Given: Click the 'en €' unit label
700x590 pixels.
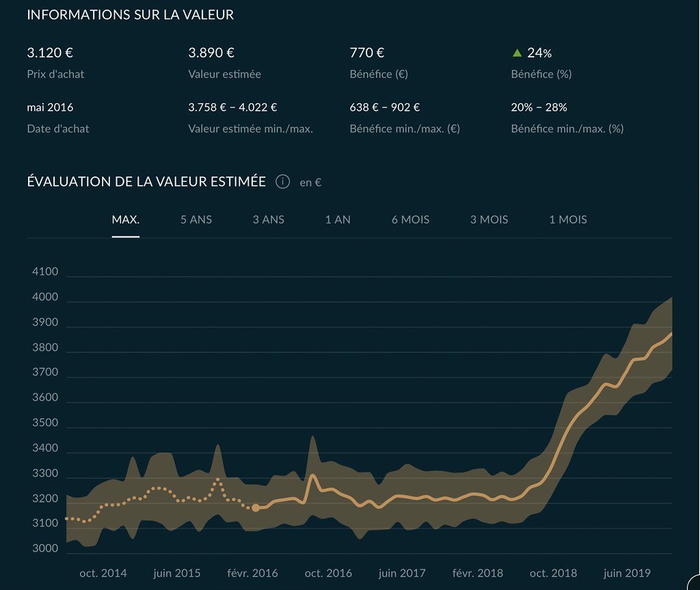Looking at the screenshot, I should (310, 183).
